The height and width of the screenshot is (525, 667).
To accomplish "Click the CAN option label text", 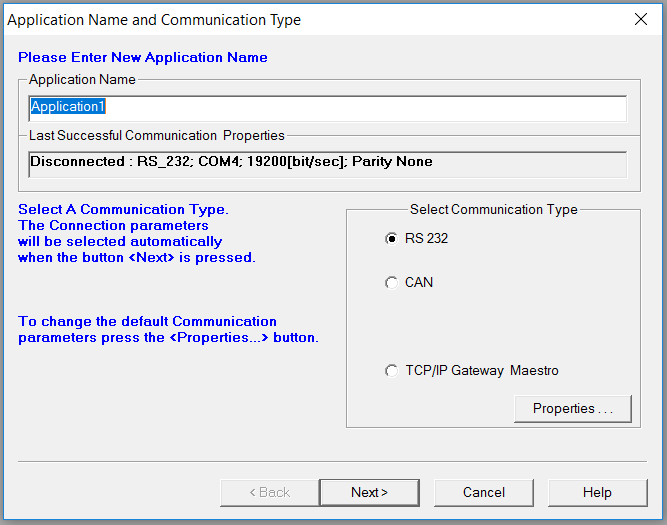I will 419,282.
